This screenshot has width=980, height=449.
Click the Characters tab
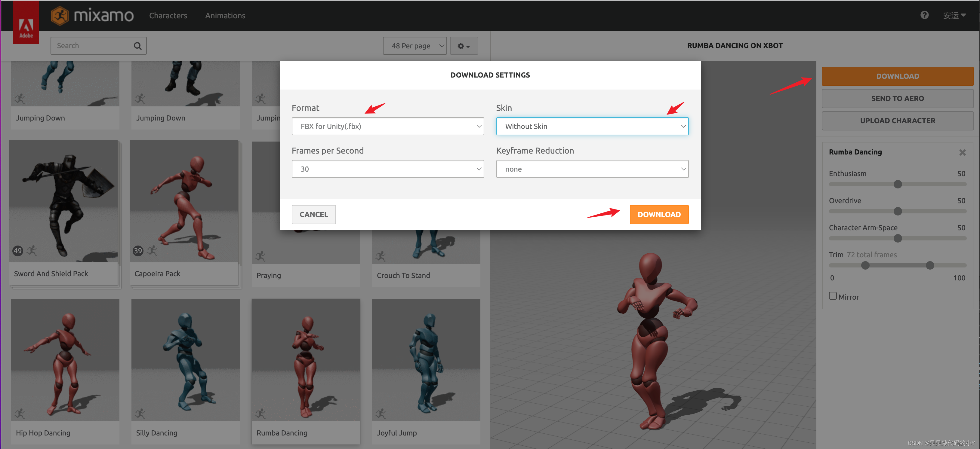point(168,15)
